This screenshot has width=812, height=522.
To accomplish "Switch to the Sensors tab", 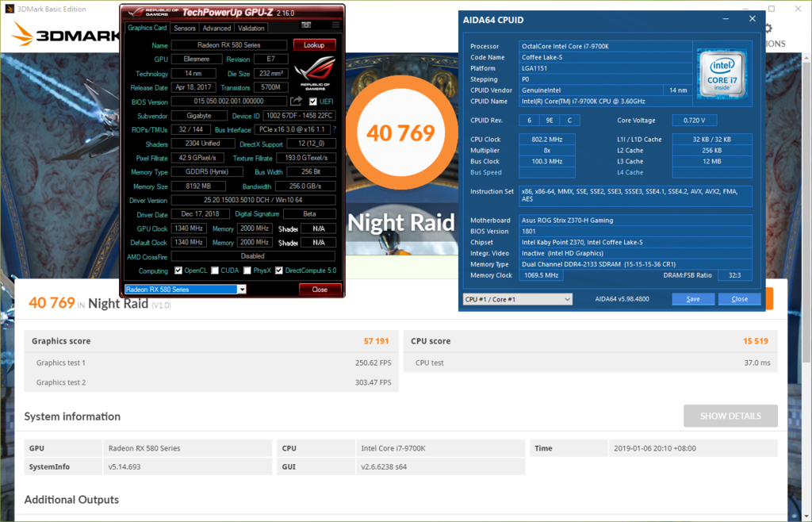I will click(184, 28).
